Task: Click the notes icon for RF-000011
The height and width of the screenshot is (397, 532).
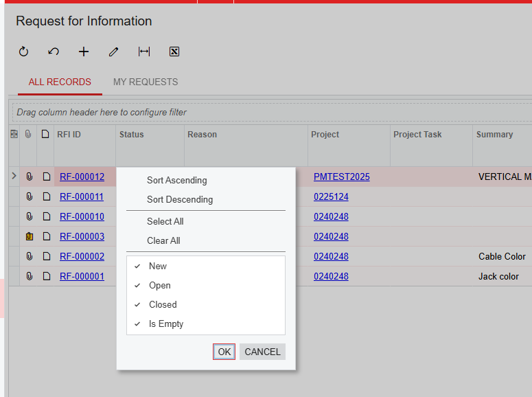Action: [46, 196]
